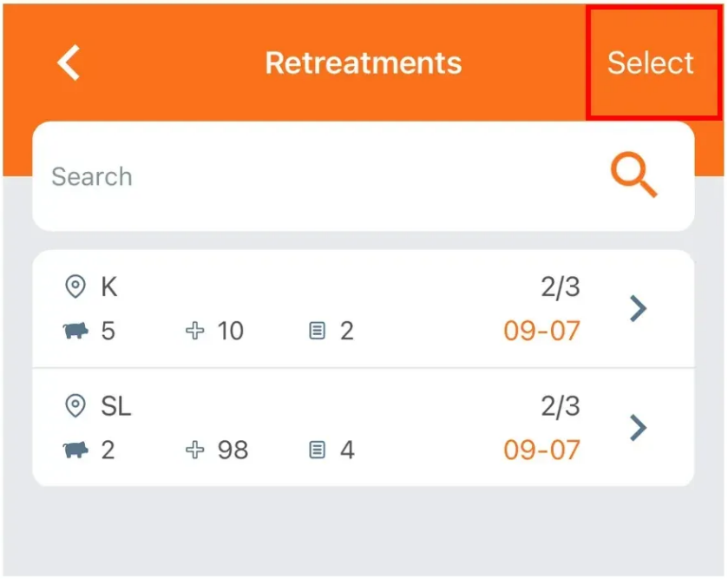Viewport: 728px width, 579px height.
Task: Click the 09-07 date in SL row
Action: pos(541,450)
